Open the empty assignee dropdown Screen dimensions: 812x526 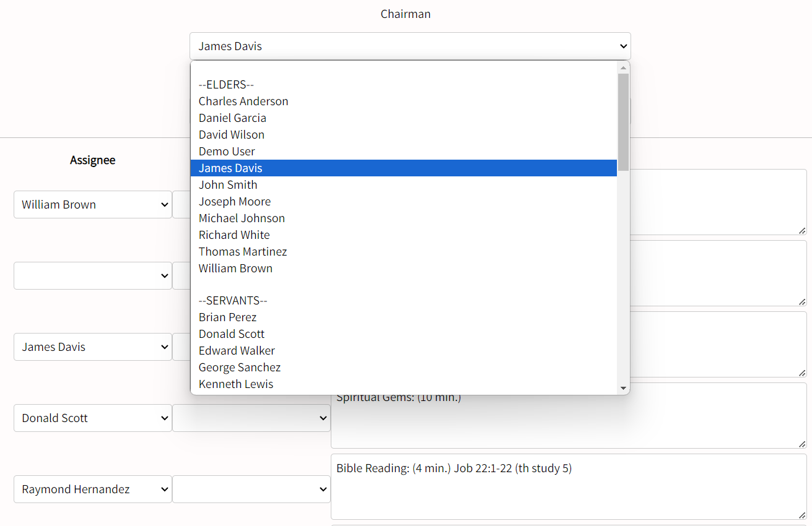pyautogui.click(x=93, y=276)
